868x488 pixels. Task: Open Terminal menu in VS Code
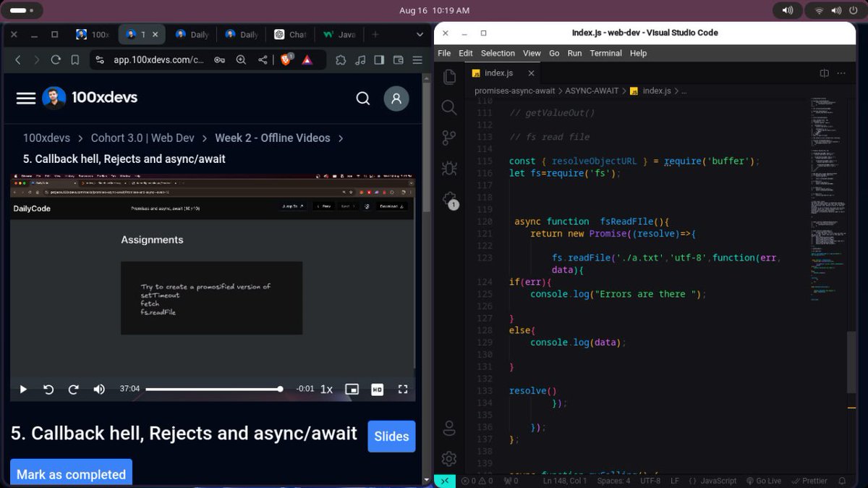coord(605,54)
